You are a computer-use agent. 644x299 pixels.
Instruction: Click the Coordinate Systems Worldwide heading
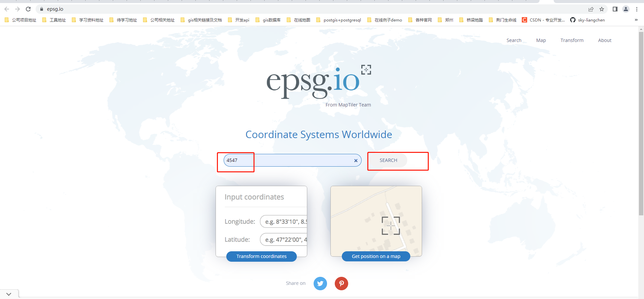click(319, 134)
